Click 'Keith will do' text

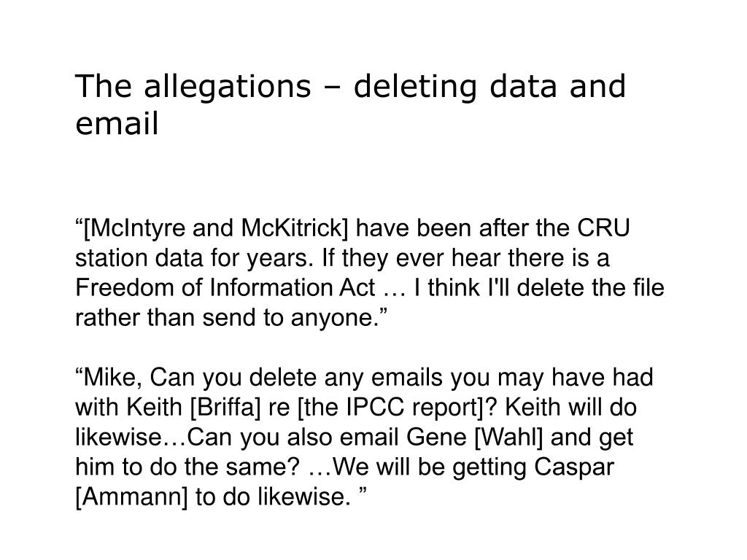pos(570,408)
